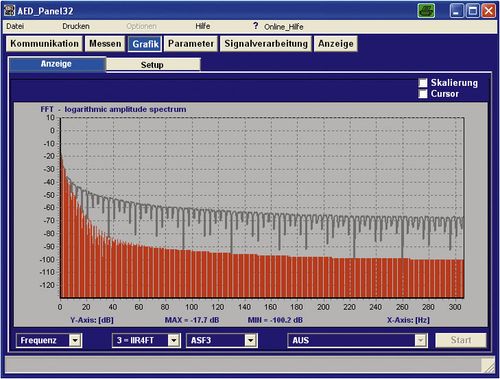Open Online_Hilfe from the menu bar

click(284, 27)
